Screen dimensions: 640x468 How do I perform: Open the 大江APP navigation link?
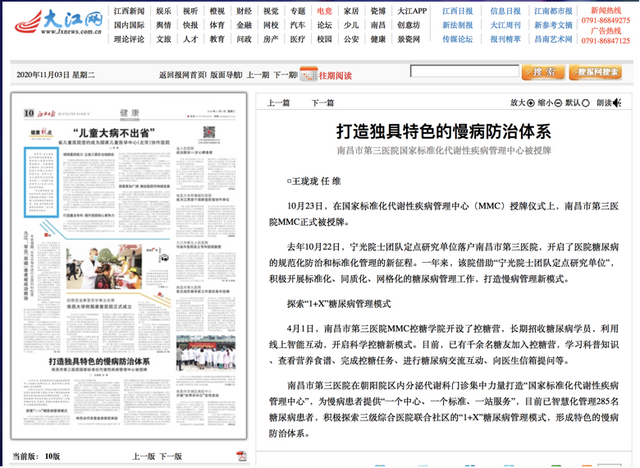tap(412, 10)
